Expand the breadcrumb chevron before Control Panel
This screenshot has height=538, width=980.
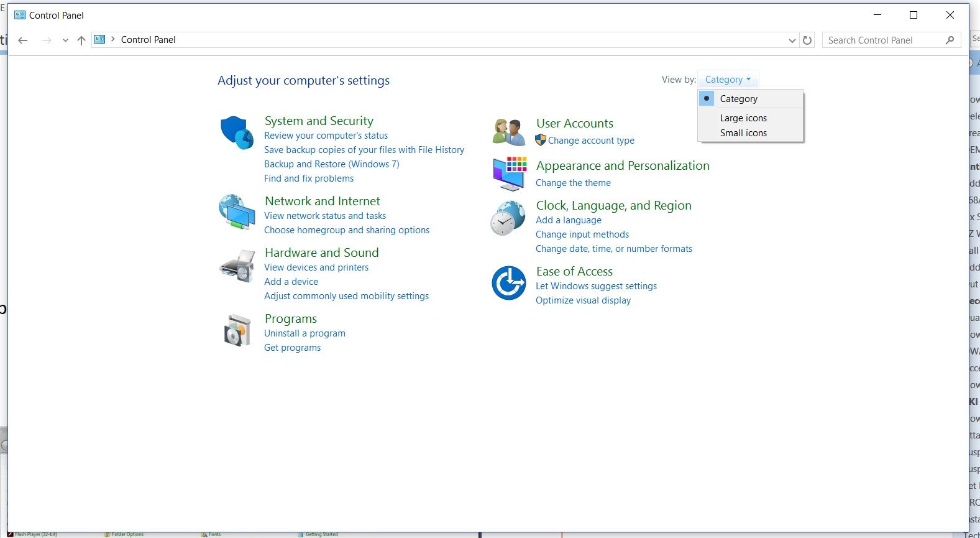click(113, 39)
